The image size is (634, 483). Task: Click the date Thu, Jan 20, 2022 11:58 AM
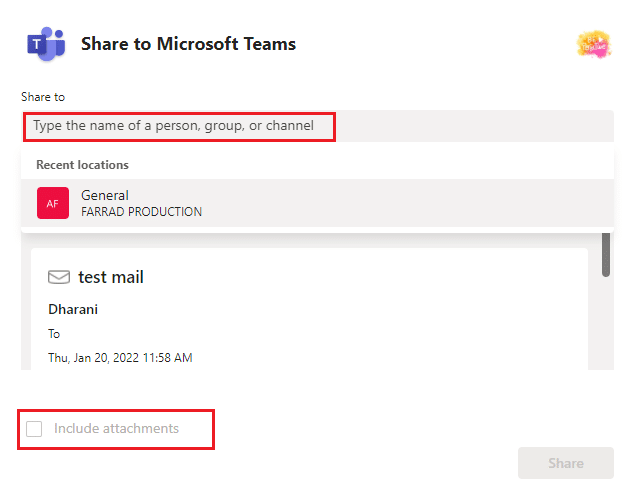coord(120,358)
